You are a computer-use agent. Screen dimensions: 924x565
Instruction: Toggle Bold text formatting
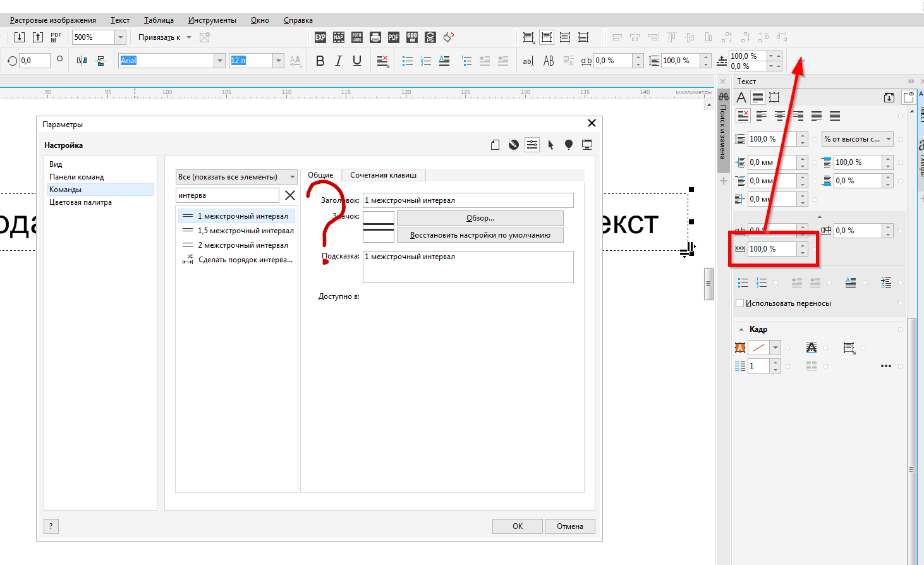tap(320, 61)
